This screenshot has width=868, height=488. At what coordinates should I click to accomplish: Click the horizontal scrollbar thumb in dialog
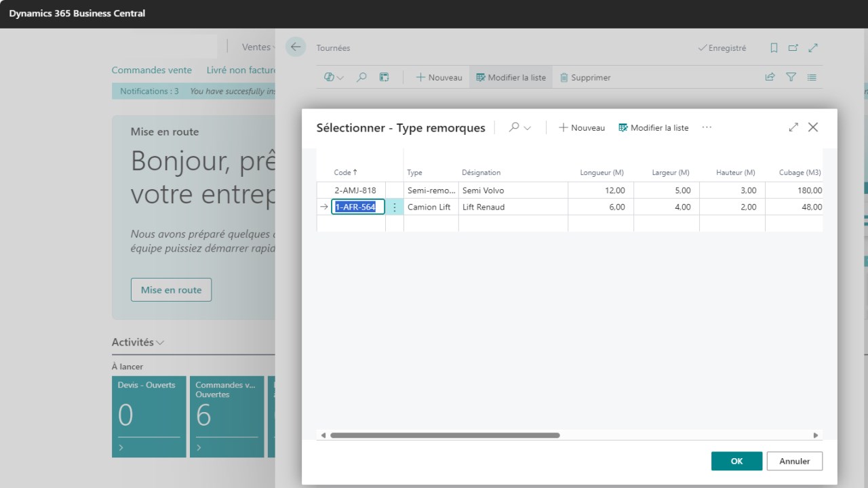click(x=445, y=435)
